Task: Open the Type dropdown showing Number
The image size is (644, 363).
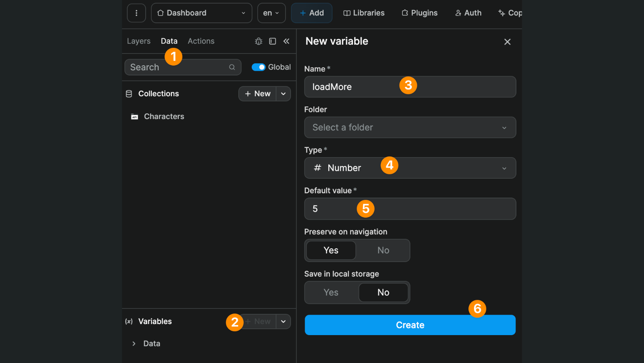Action: click(410, 168)
